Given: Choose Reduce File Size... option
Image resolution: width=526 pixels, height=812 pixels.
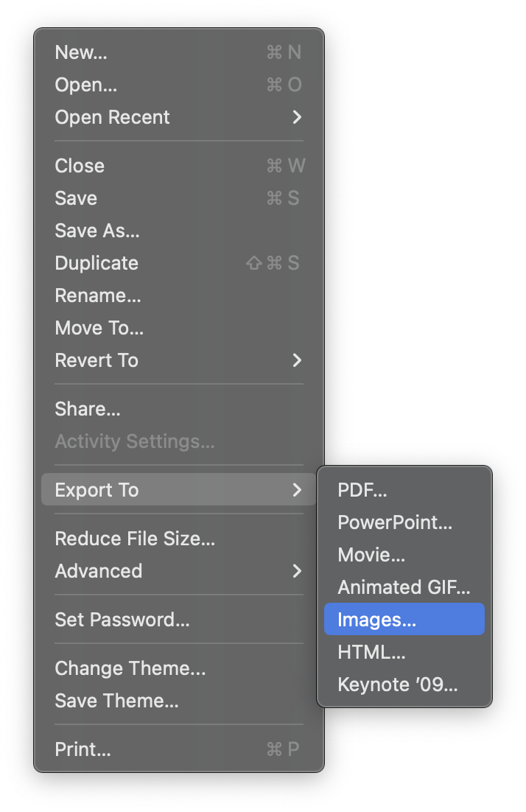Looking at the screenshot, I should pos(135,539).
